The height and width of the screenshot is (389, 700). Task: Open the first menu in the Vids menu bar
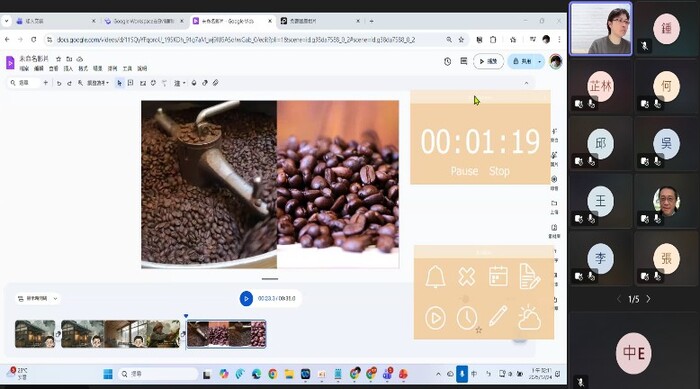24,69
